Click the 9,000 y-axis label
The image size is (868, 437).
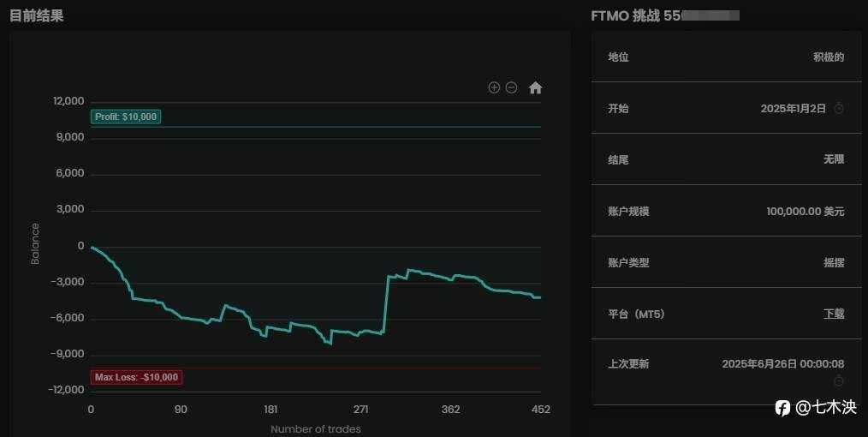pyautogui.click(x=70, y=137)
